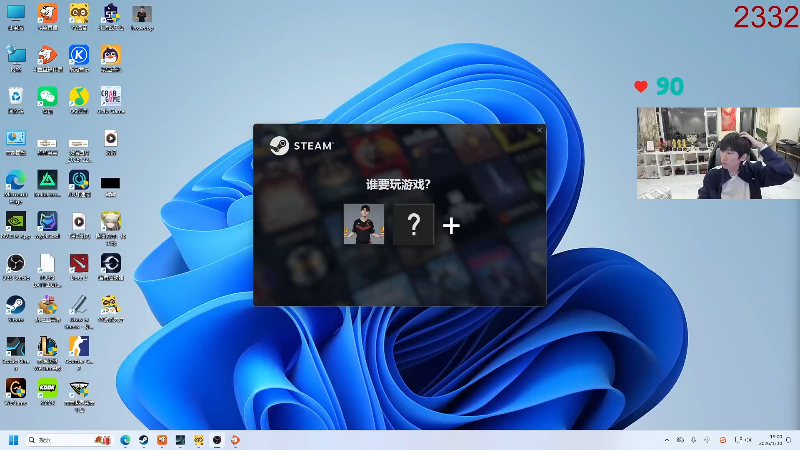Viewport: 800px width, 450px height.
Task: Open the green triangle game icon
Action: tap(47, 184)
